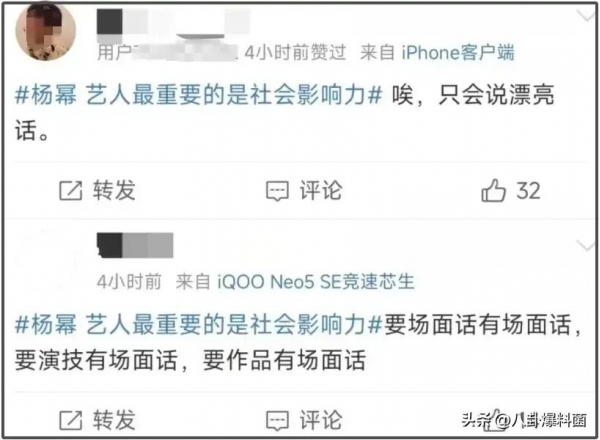Click the 4小时前 timestamp on the second post
The image size is (600, 440).
click(129, 282)
